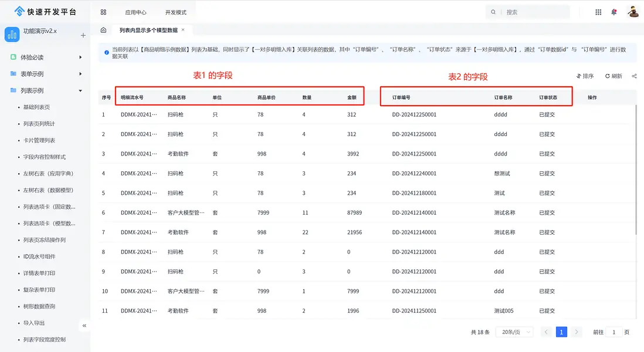Open 左树右表（数据模型）in sidebar
The height and width of the screenshot is (352, 644).
pos(49,190)
